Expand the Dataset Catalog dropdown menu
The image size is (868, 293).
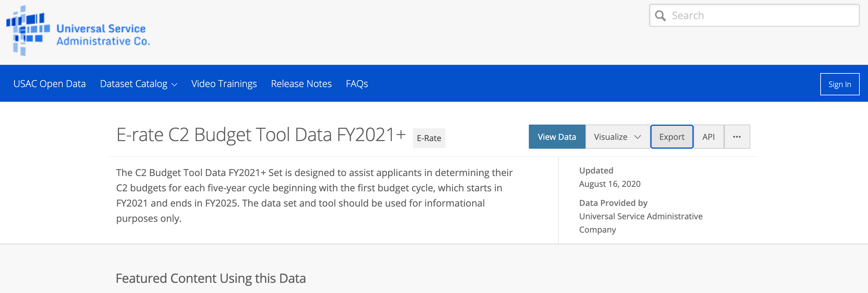tap(138, 84)
